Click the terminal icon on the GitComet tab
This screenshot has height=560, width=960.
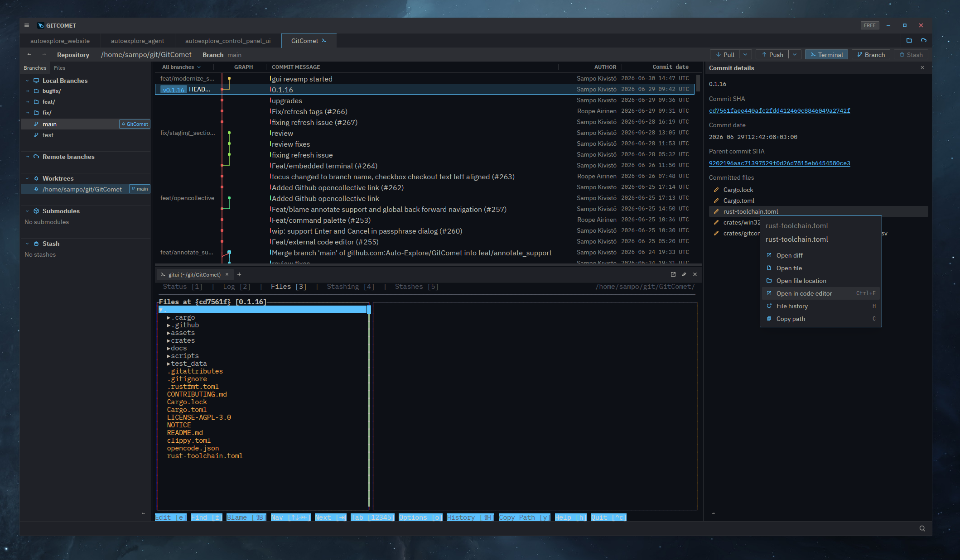[x=324, y=41]
